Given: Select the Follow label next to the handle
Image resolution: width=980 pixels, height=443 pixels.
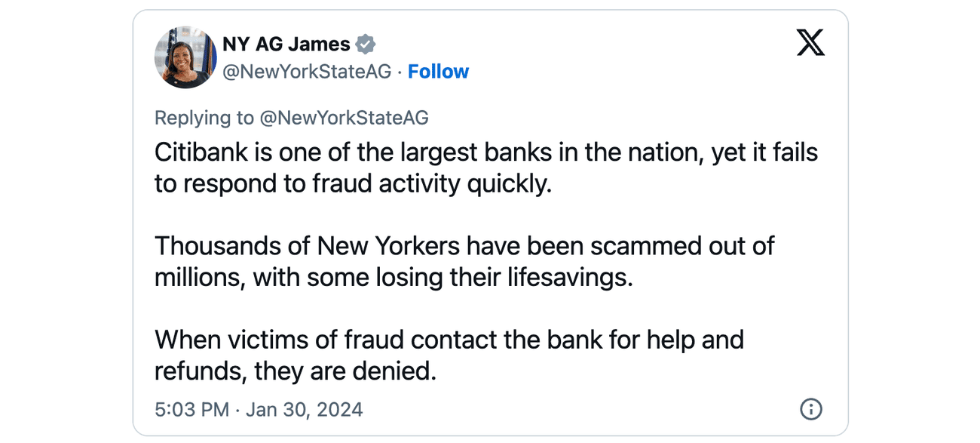Looking at the screenshot, I should click(439, 71).
